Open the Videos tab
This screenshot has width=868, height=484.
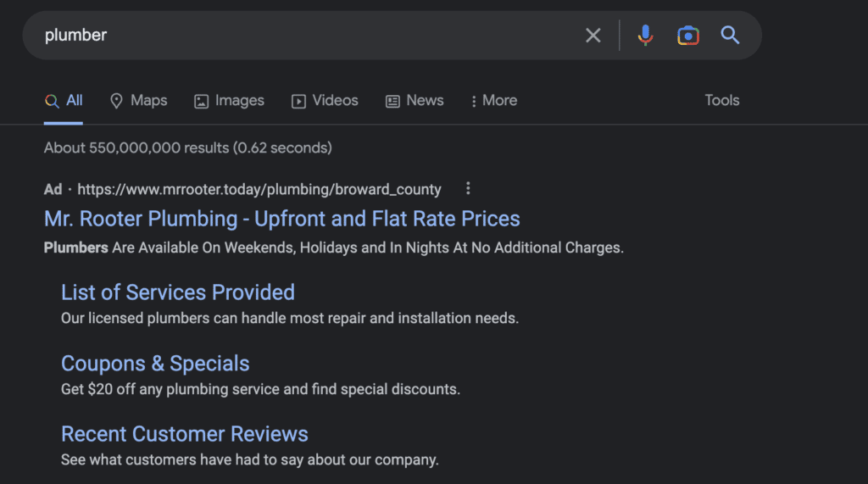tap(325, 100)
